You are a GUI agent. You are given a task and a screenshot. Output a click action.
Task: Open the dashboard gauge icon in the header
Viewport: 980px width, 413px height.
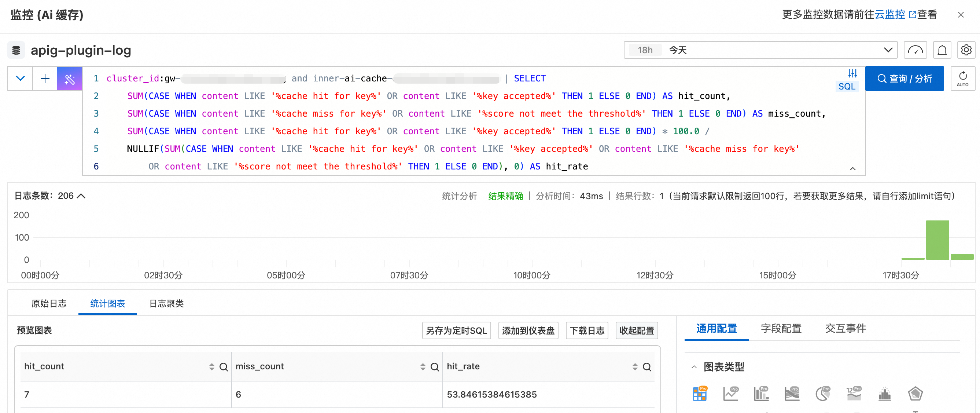click(x=915, y=50)
